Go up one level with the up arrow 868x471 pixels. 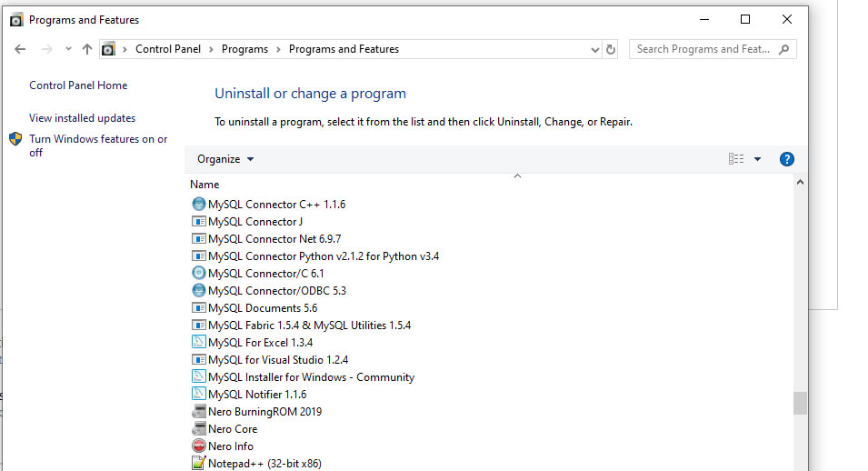coord(87,49)
